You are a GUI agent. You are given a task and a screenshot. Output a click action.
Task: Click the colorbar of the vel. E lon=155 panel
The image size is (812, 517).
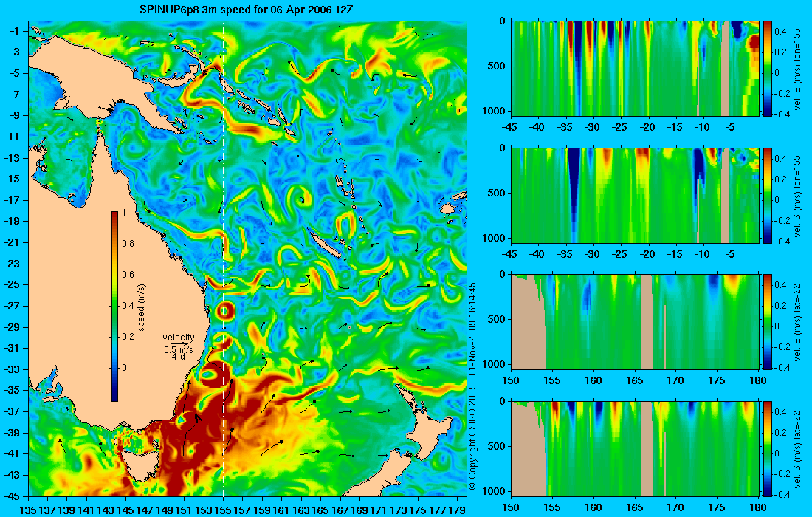(767, 69)
